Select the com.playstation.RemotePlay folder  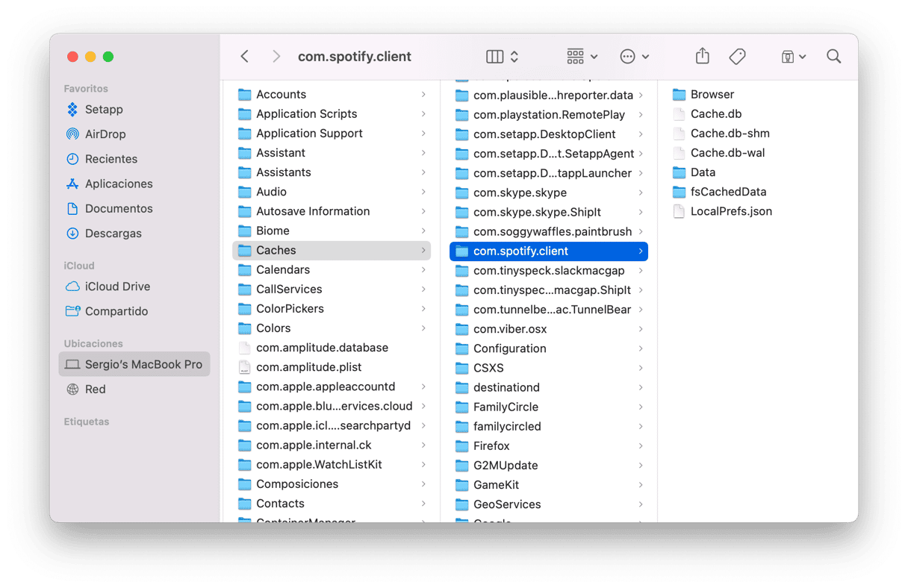tap(549, 115)
